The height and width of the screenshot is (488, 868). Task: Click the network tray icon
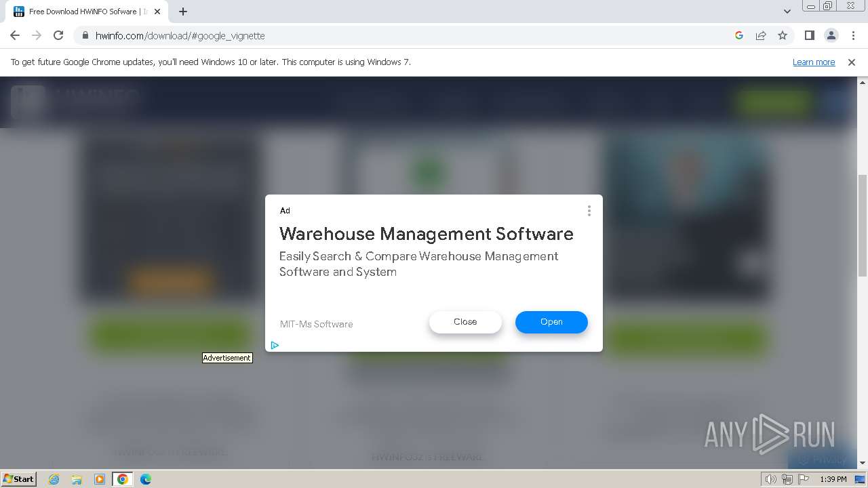787,479
